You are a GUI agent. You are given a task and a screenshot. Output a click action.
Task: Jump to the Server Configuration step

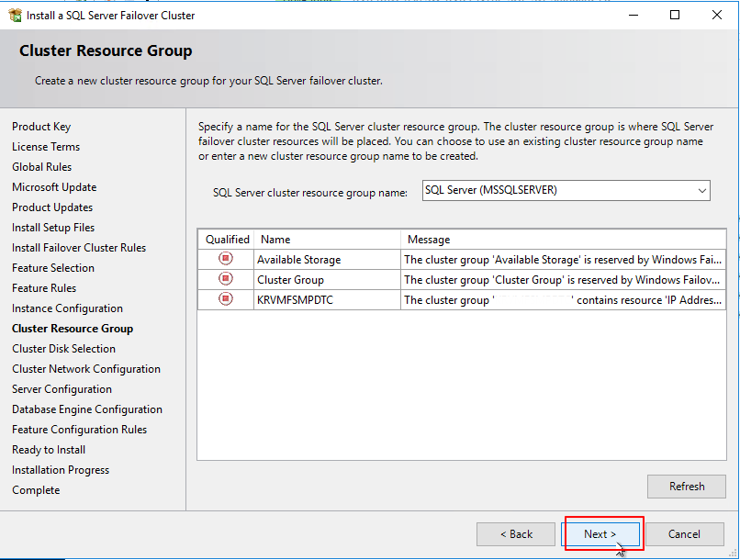point(62,389)
